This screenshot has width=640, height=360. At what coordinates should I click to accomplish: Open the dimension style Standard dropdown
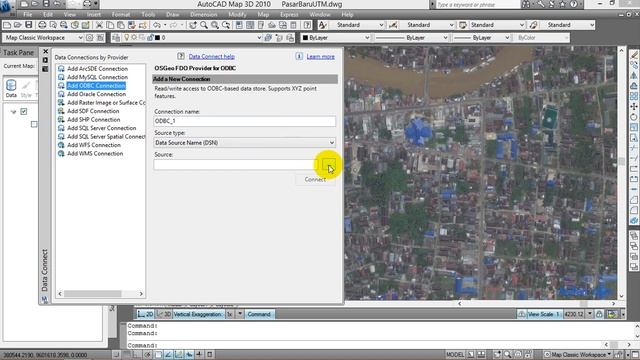451,25
